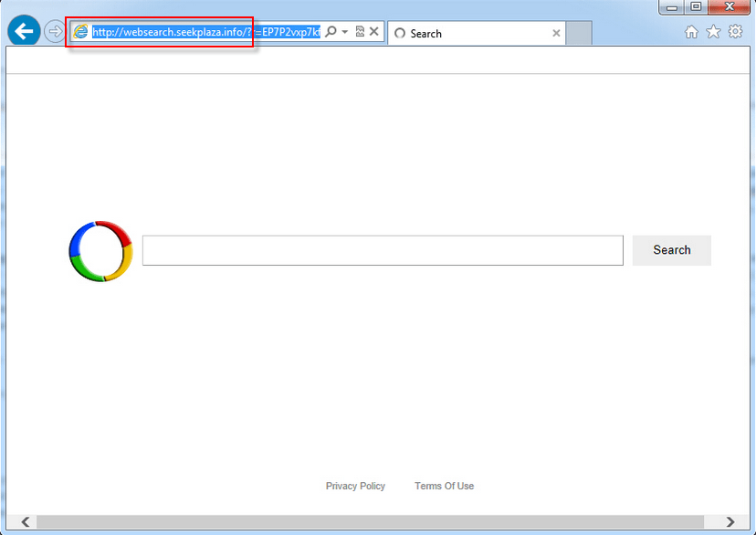Image resolution: width=756 pixels, height=535 pixels.
Task: Minimize the browser window
Action: [x=672, y=7]
